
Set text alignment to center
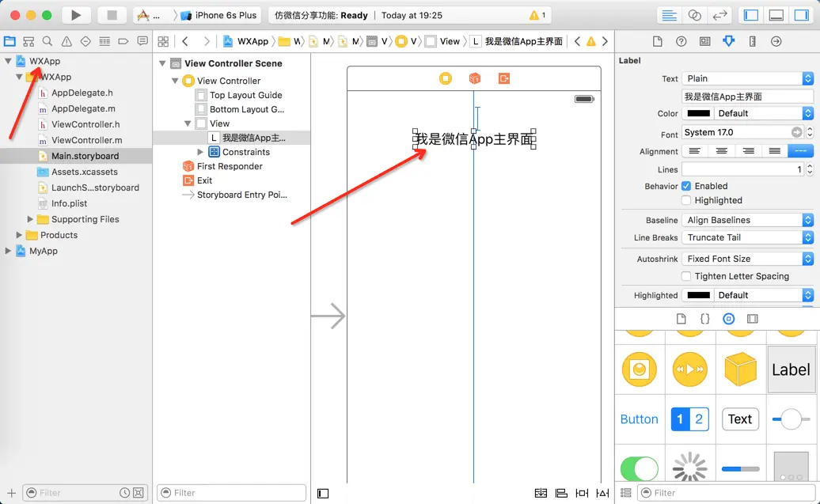(722, 151)
